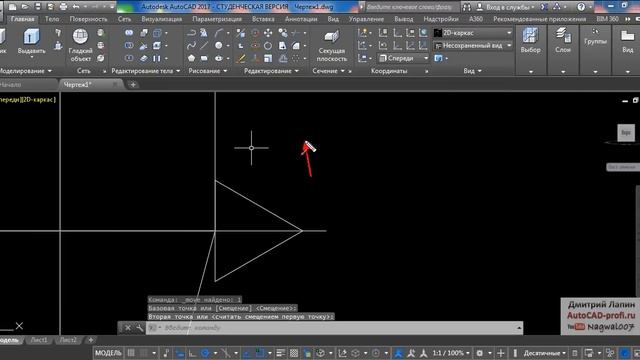Switch to the Аннотации ribbon tab
Screen dimensions: 640x360
pos(301,19)
